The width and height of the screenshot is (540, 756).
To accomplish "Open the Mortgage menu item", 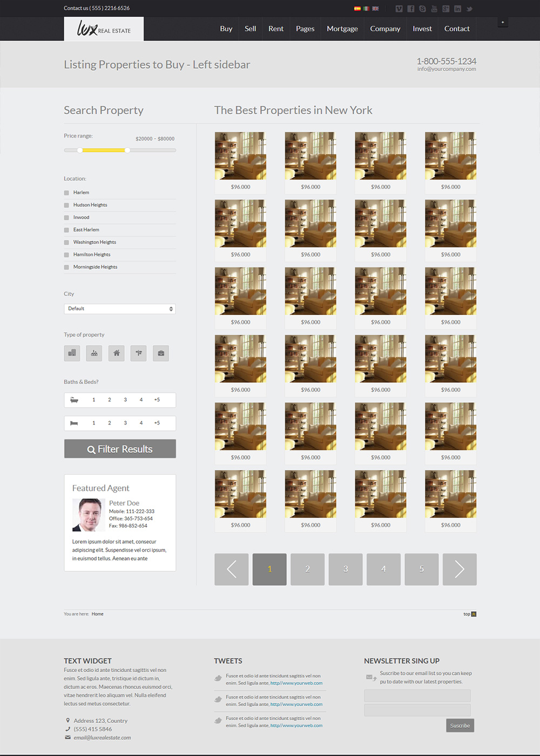I will click(x=342, y=29).
